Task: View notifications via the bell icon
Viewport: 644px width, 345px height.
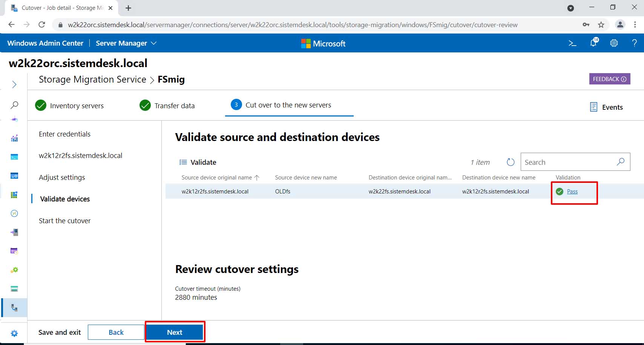Action: pyautogui.click(x=594, y=43)
